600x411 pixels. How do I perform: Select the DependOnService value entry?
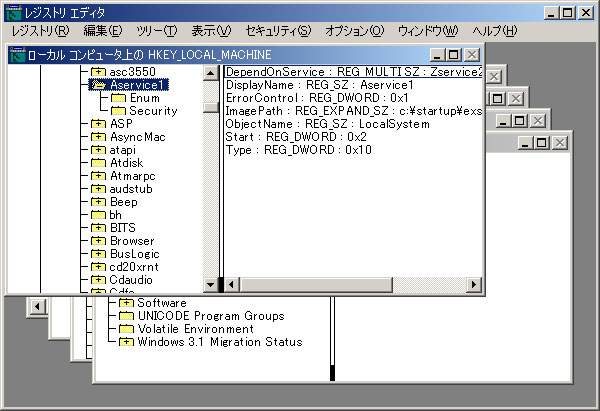(353, 72)
